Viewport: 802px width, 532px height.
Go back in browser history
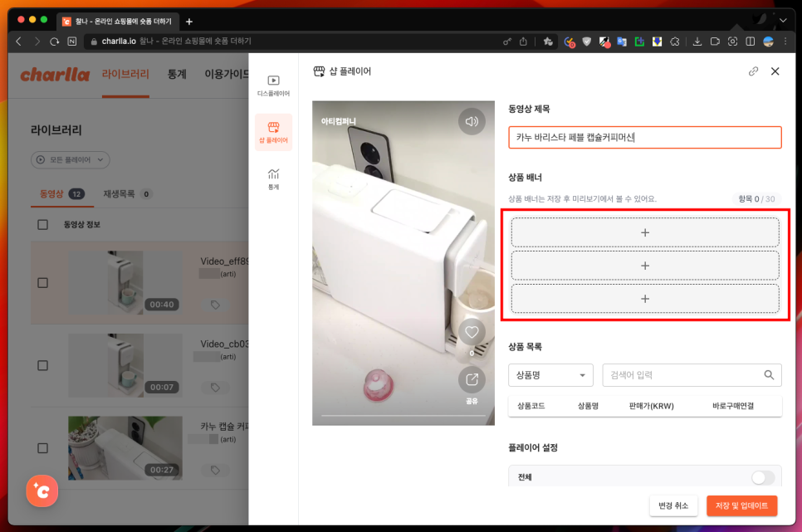19,41
